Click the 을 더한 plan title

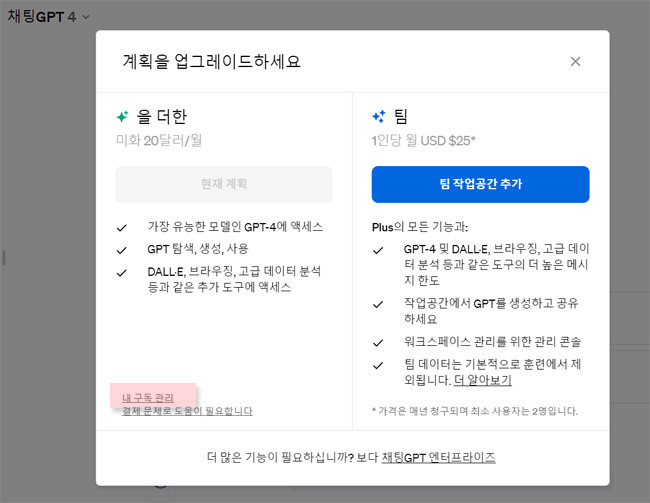[x=162, y=117]
